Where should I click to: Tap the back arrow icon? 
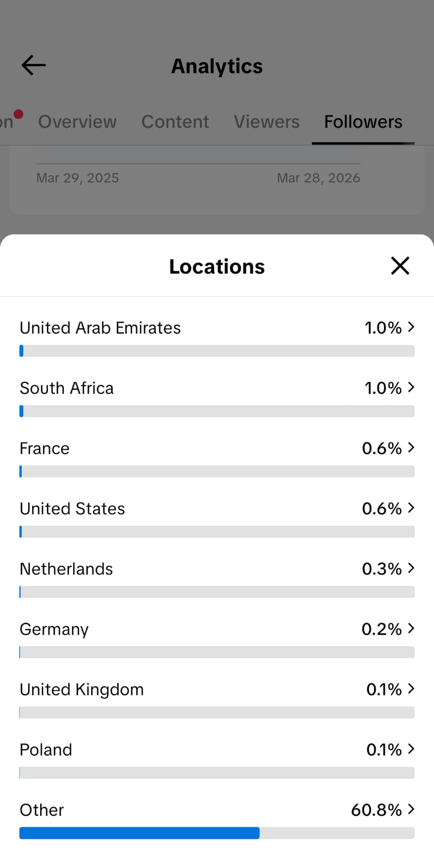34,66
